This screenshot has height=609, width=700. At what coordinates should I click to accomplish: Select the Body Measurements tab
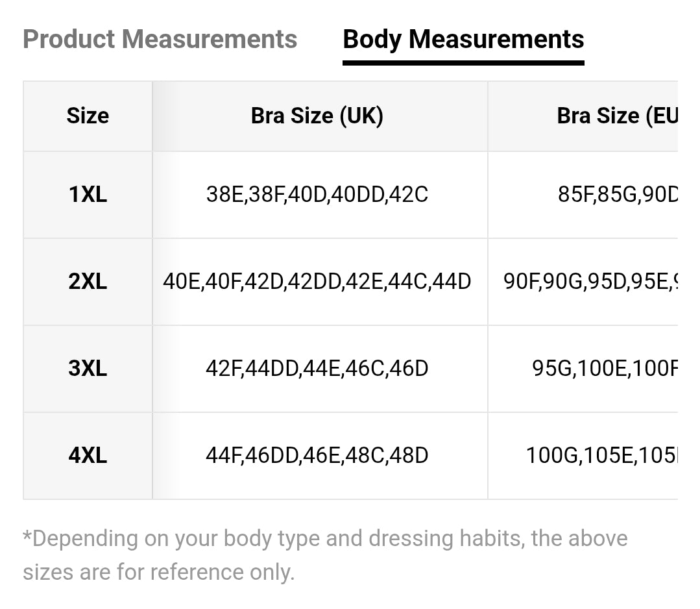(463, 39)
